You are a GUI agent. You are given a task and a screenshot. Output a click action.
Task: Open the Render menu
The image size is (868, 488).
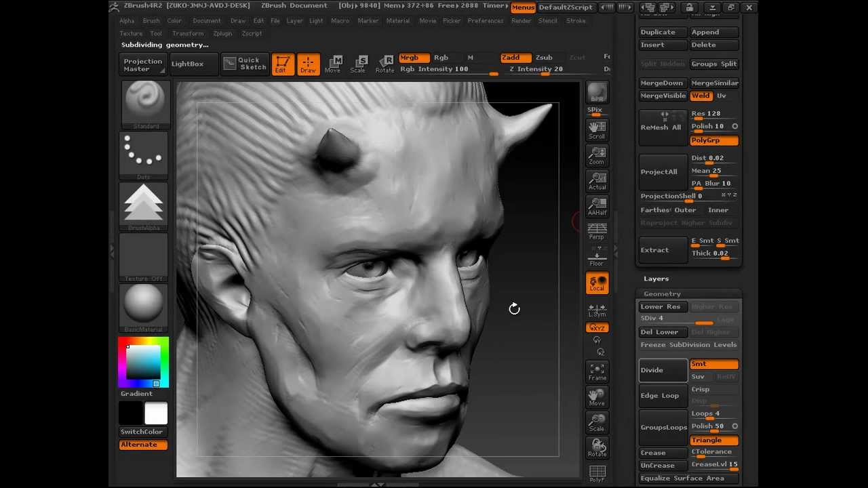pyautogui.click(x=521, y=21)
